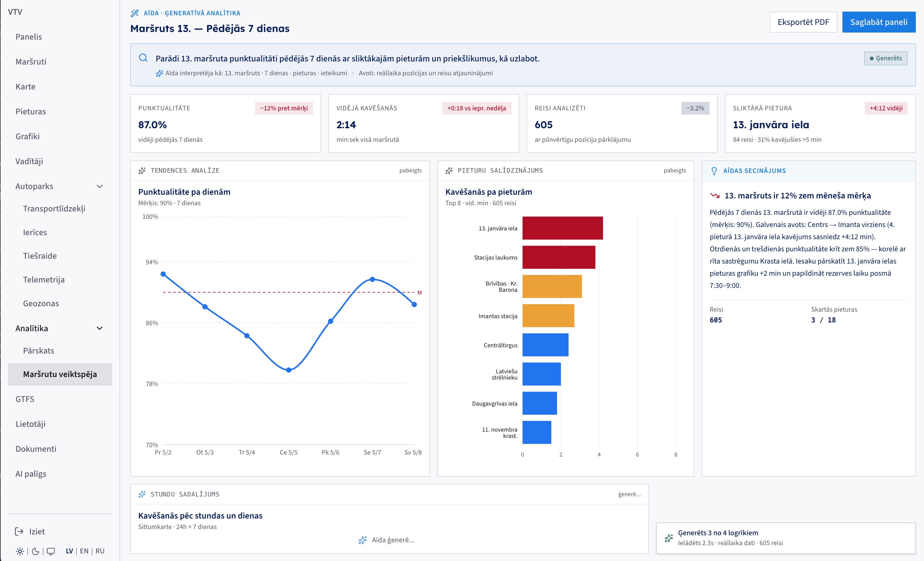This screenshot has width=924, height=561.
Task: Click Skartās pieturas value 3 / 18
Action: (823, 320)
